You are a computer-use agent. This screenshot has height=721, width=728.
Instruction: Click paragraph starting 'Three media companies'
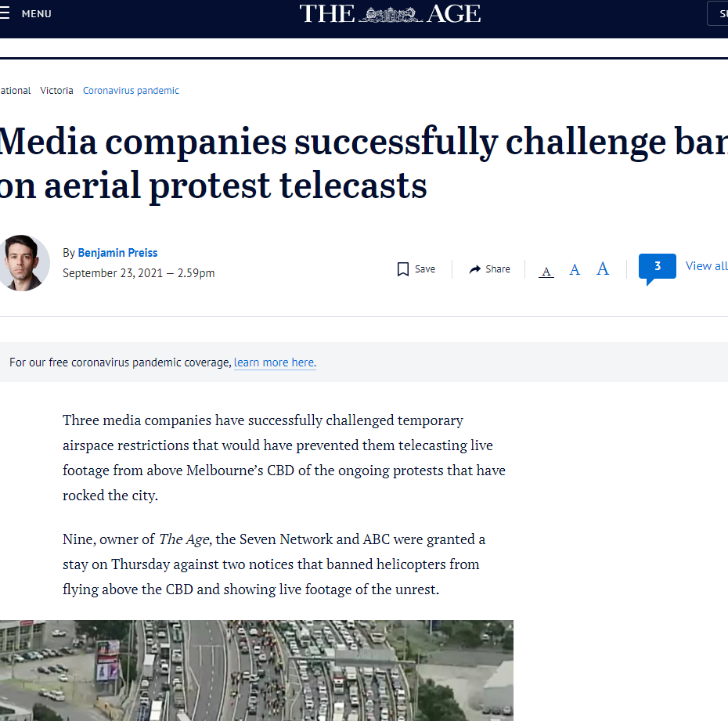[284, 458]
